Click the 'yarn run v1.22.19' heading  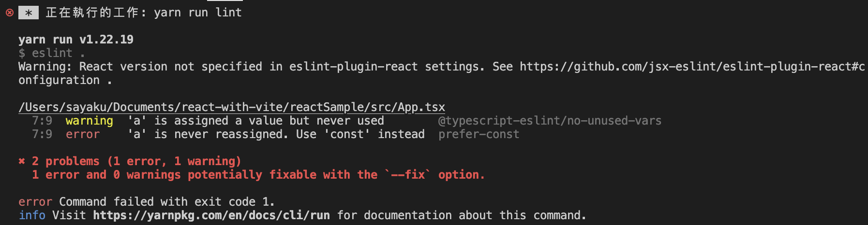pos(76,40)
